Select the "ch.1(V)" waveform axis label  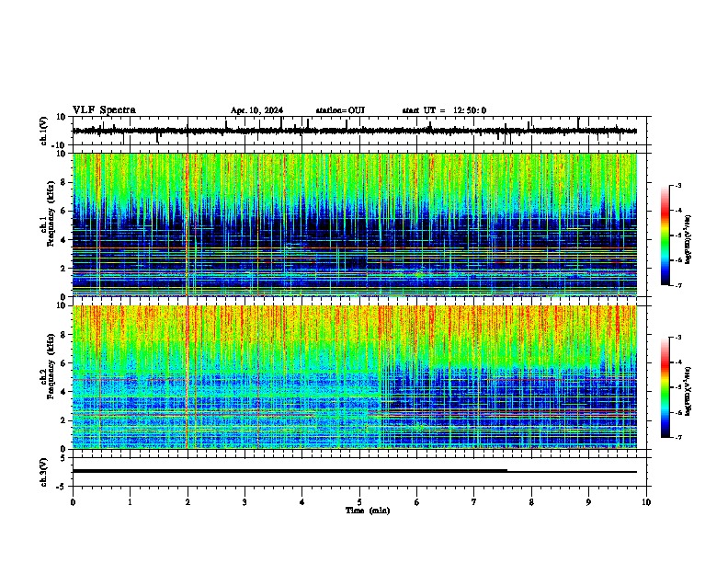pyautogui.click(x=44, y=131)
